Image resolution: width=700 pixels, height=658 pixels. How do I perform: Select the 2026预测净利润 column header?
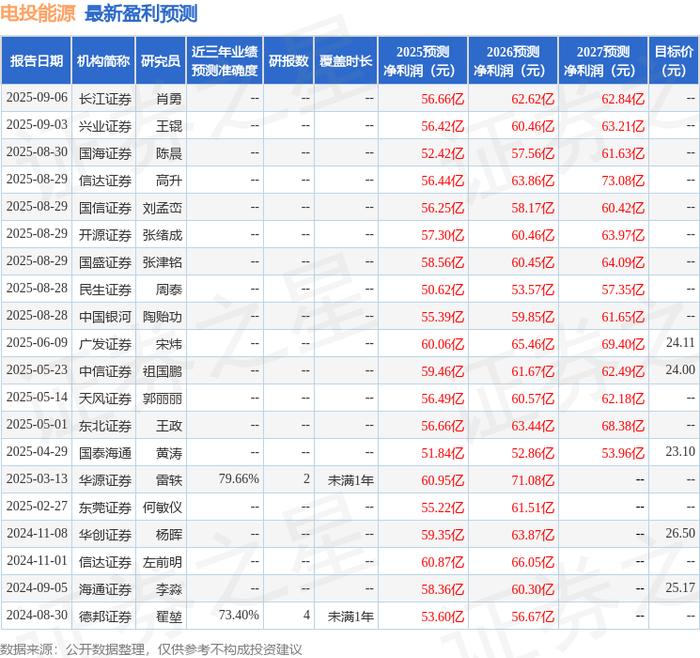(513, 61)
